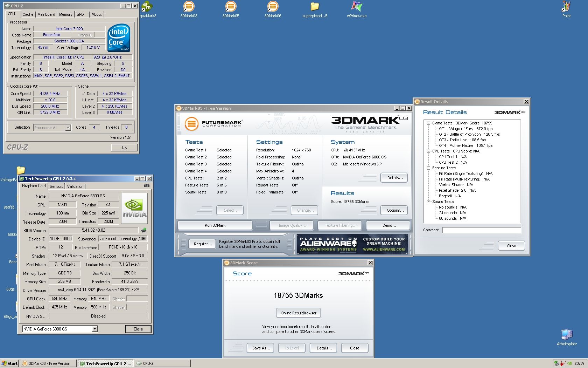Collapse the Game Tests tree node

pos(428,123)
